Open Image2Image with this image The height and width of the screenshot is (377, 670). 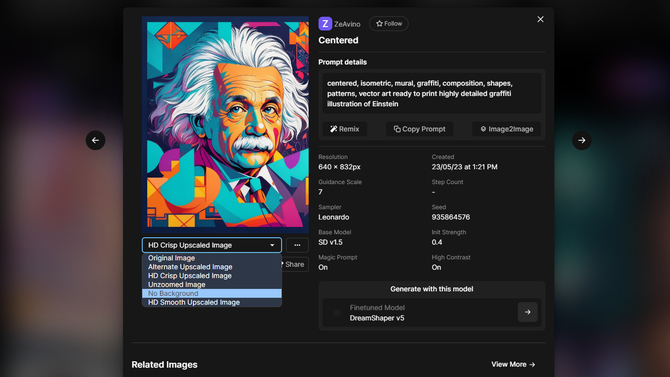506,129
